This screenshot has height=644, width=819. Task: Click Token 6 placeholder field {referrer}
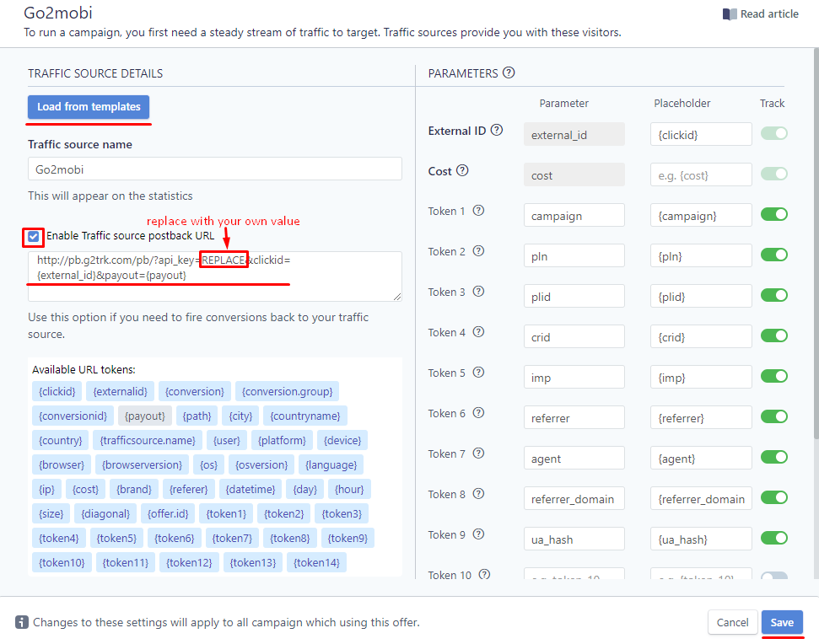tap(701, 417)
